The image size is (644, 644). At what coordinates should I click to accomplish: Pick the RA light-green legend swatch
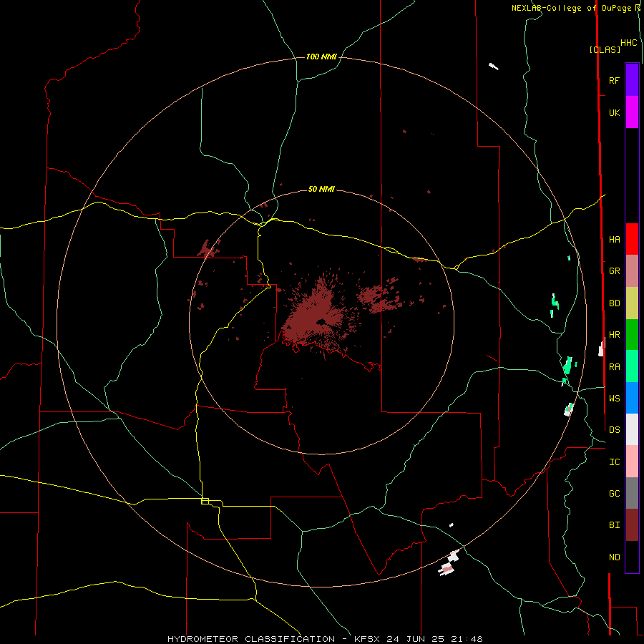(632, 366)
